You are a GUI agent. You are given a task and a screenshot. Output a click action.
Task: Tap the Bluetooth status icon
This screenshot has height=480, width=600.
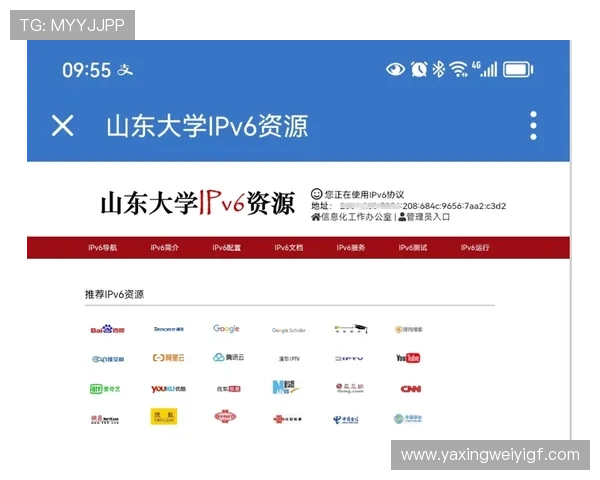[x=438, y=70]
